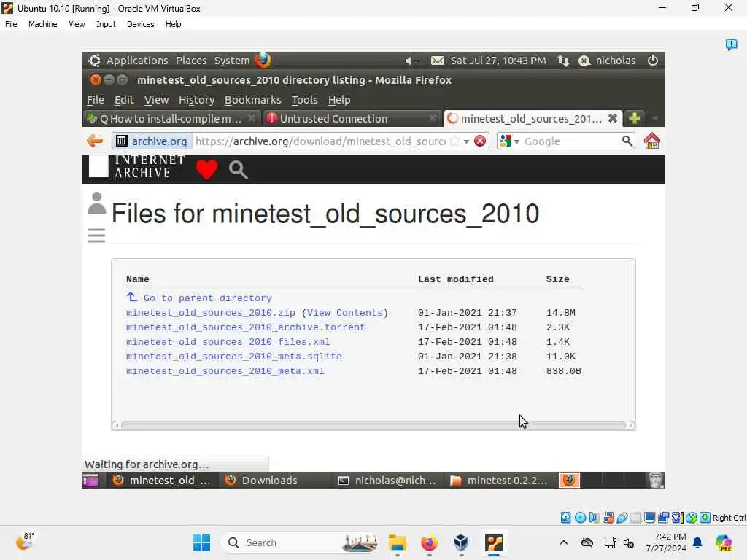The height and width of the screenshot is (560, 747).
Task: Download minetest_old_sources_2010.zip
Action: click(211, 313)
